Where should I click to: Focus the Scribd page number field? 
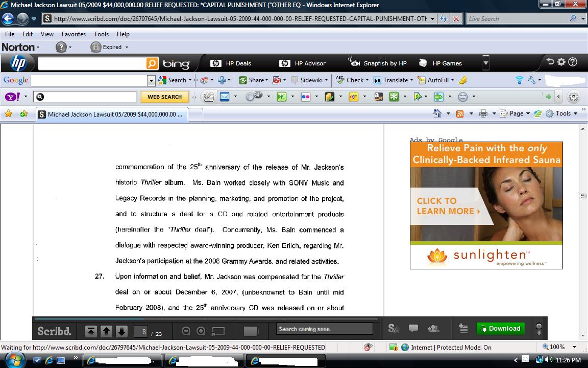[141, 332]
